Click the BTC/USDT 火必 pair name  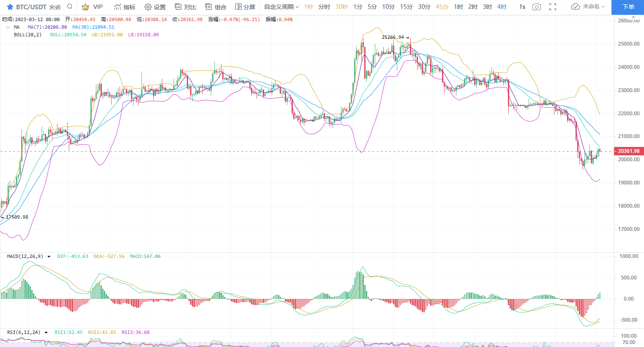pos(38,7)
